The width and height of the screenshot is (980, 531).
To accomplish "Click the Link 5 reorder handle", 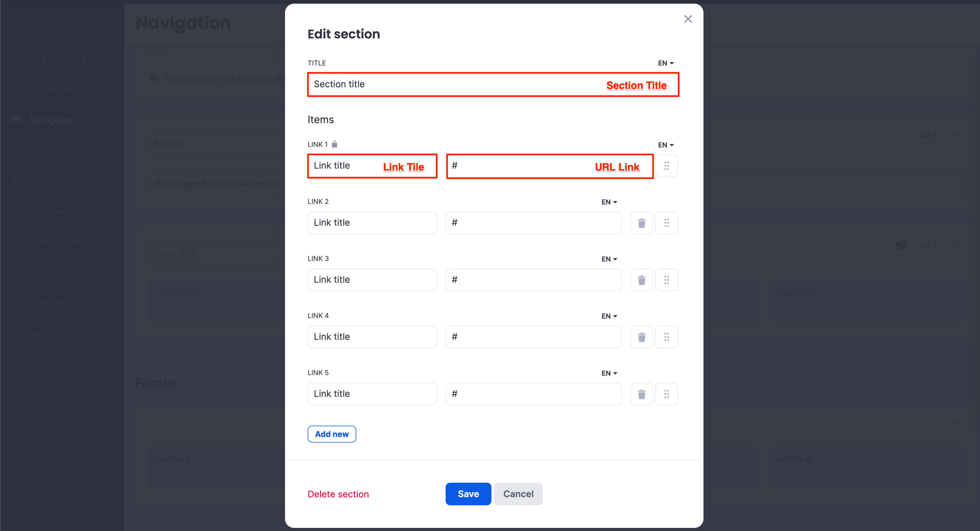I will [666, 394].
